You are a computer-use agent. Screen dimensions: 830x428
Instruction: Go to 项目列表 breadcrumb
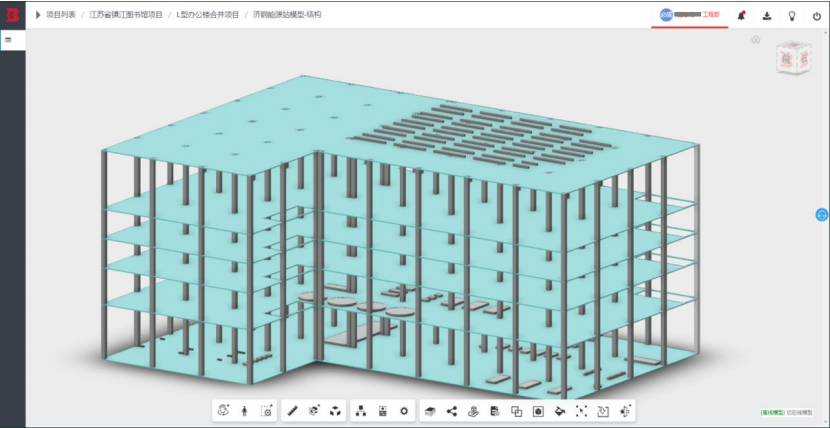[61, 15]
